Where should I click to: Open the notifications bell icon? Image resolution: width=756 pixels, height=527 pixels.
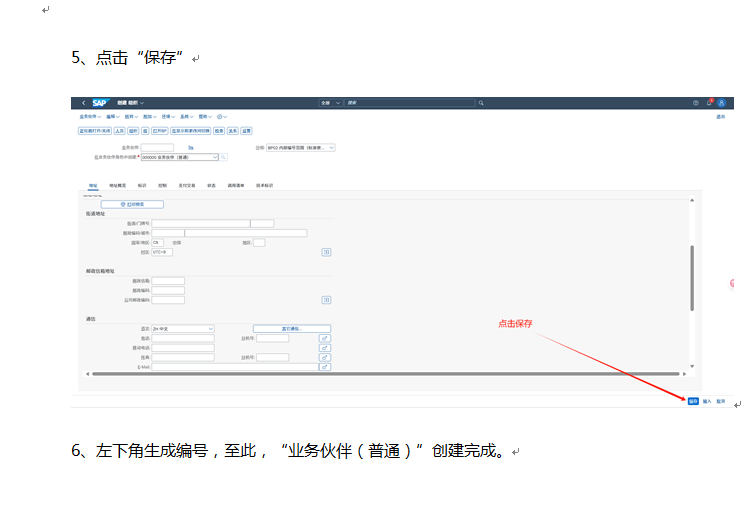pyautogui.click(x=709, y=103)
